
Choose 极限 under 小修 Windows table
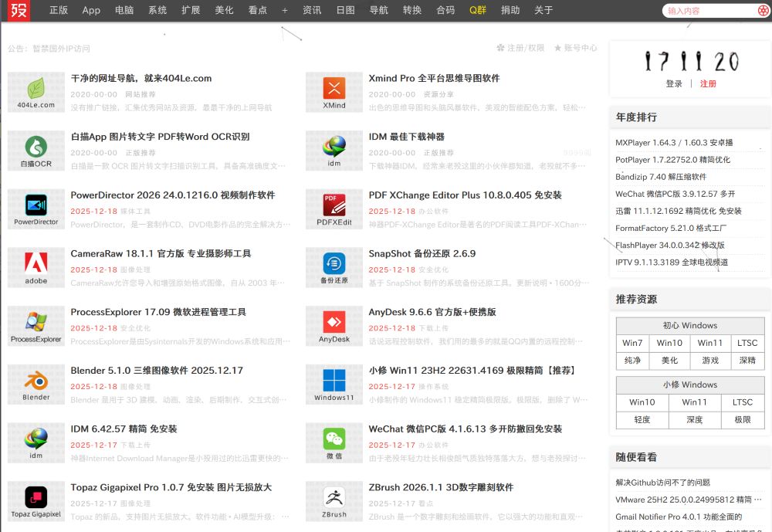tap(742, 419)
